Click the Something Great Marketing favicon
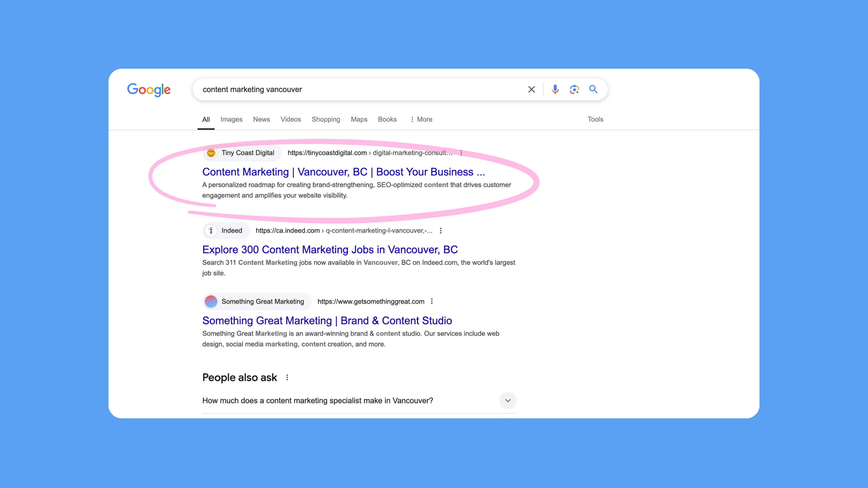The width and height of the screenshot is (868, 488). tap(211, 302)
